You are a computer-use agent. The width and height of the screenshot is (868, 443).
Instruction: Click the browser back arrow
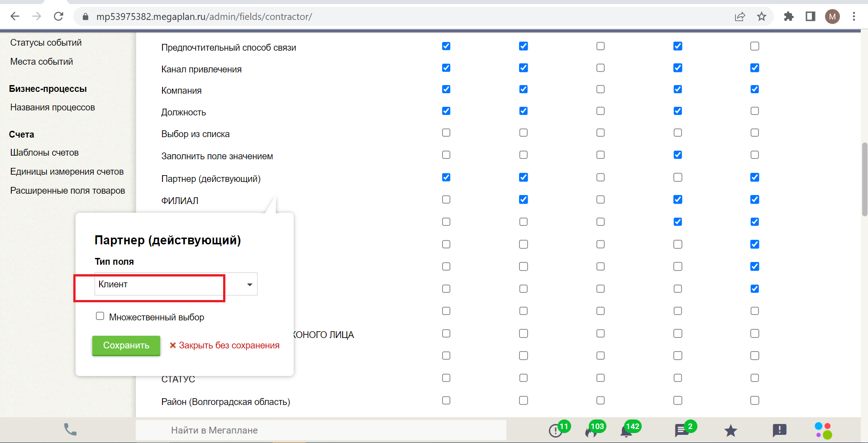pos(15,17)
